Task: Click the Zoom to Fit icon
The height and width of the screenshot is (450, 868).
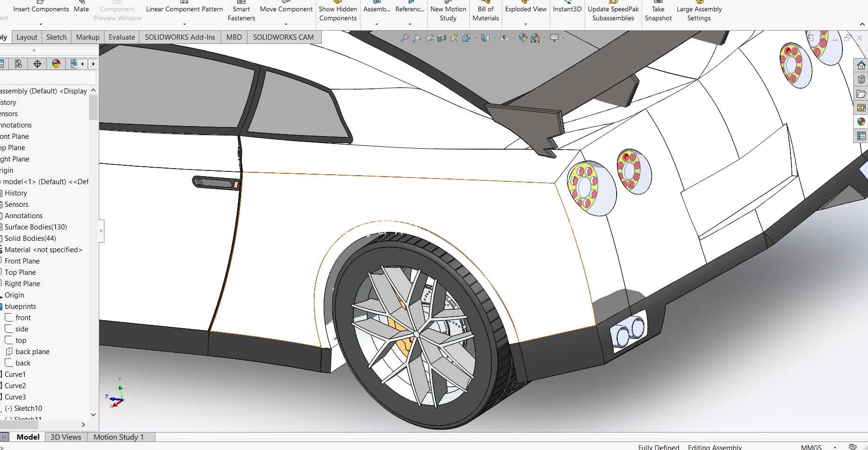Action: [405, 38]
